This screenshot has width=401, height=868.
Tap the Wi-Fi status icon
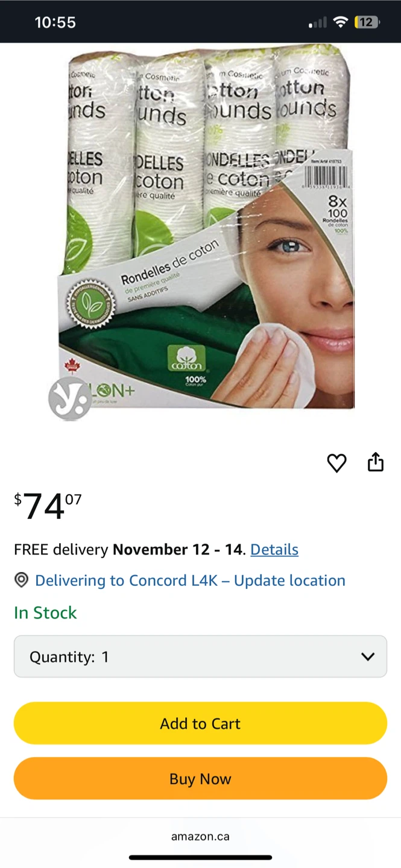click(x=341, y=22)
